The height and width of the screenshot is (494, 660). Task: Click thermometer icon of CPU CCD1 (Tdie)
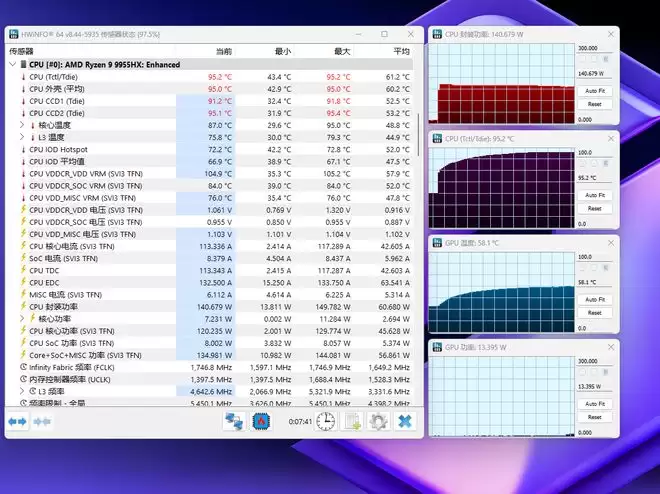coord(24,101)
